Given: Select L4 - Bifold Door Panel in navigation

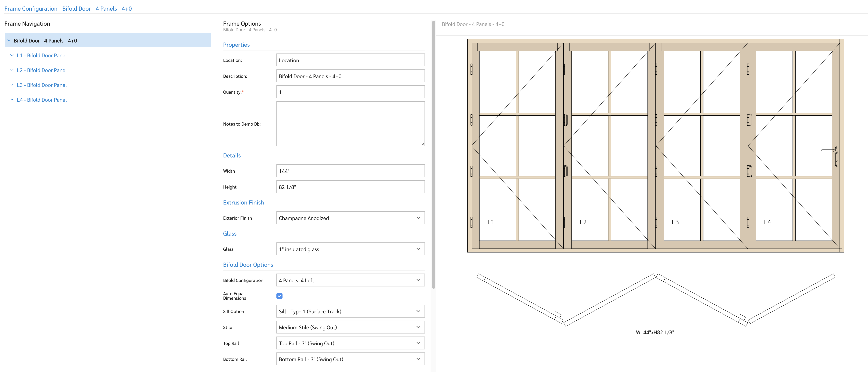Looking at the screenshot, I should 42,100.
